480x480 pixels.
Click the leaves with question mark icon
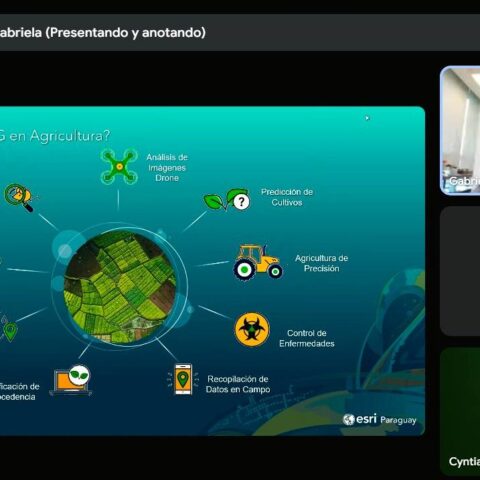(227, 200)
